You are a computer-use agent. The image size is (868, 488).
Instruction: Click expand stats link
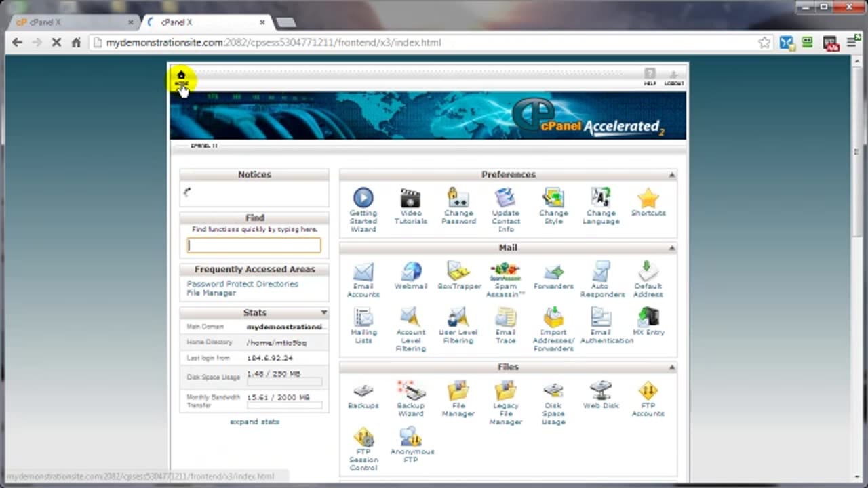254,422
